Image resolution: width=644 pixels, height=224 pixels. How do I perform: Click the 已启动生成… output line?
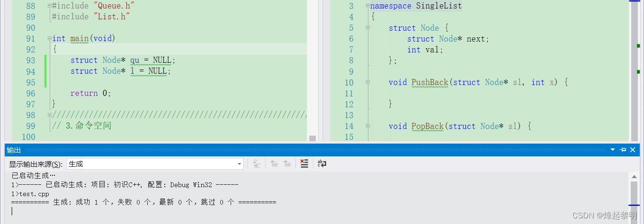34,175
